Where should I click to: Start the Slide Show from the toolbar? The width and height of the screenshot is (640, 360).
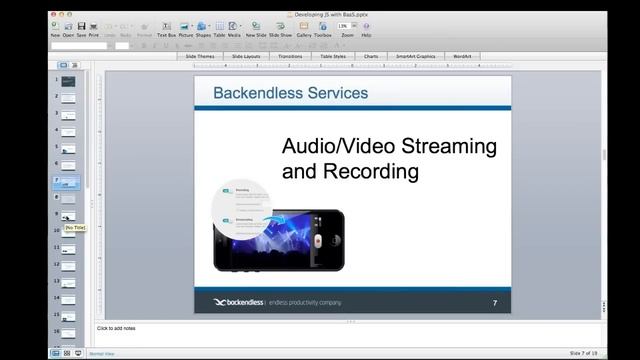[x=280, y=27]
